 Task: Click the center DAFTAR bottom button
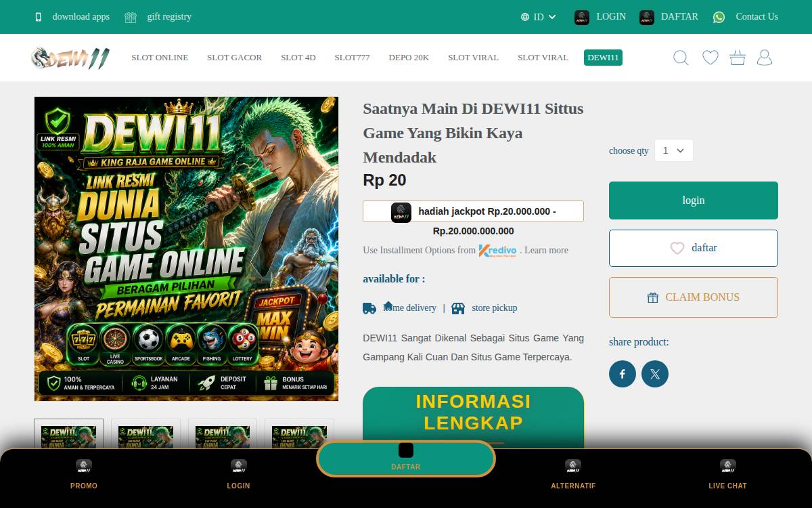tap(406, 459)
